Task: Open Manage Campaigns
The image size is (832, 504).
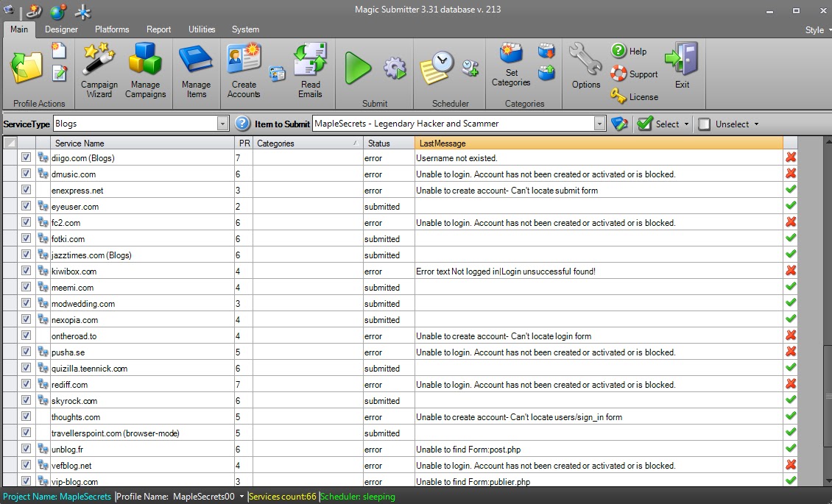Action: pyautogui.click(x=145, y=71)
